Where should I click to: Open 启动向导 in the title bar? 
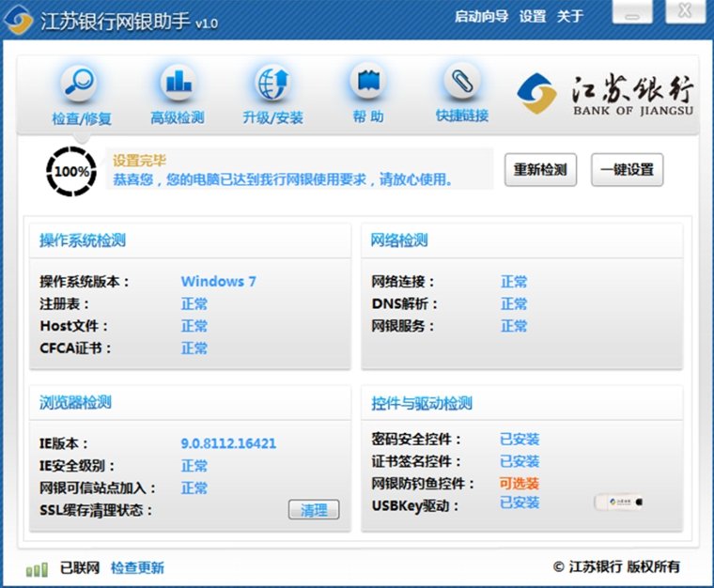[481, 16]
